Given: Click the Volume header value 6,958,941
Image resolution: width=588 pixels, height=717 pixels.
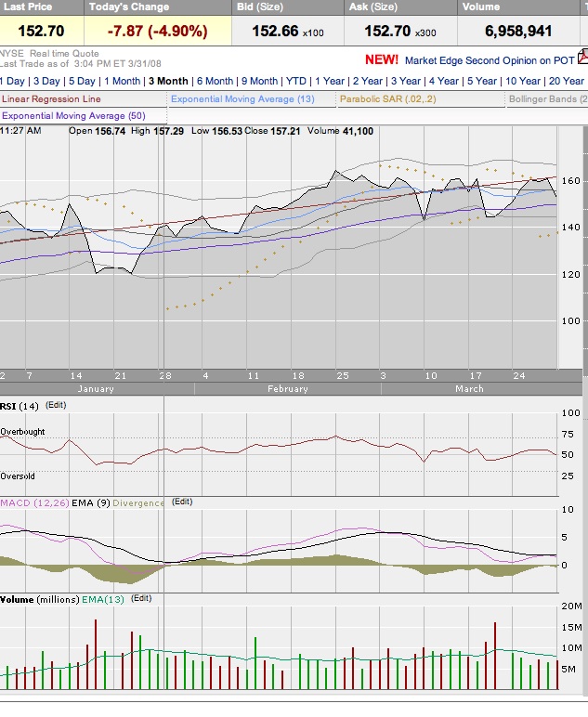Looking at the screenshot, I should pos(518,31).
